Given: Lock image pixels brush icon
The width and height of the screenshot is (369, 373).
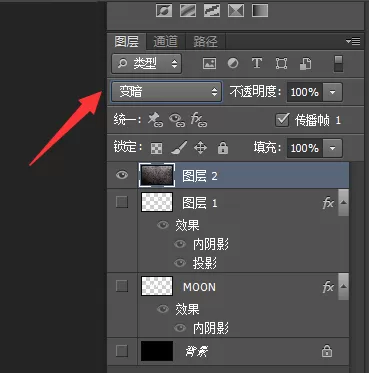Looking at the screenshot, I should (179, 148).
